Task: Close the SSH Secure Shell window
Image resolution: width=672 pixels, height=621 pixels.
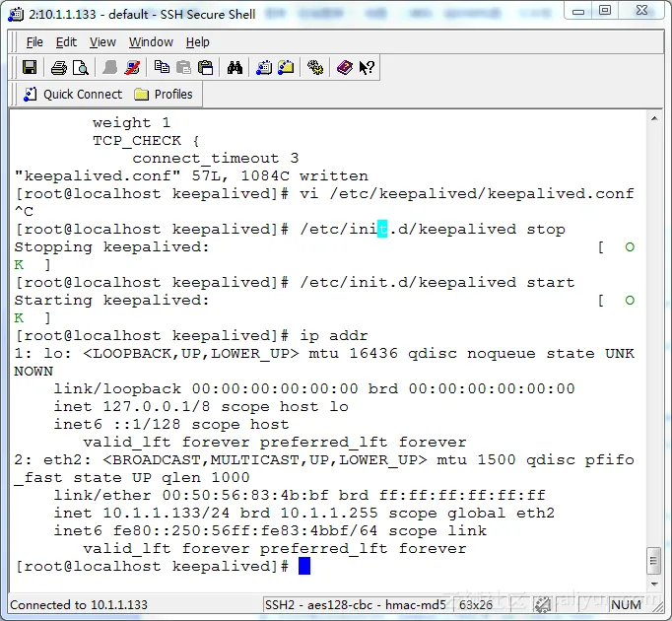Action: pyautogui.click(x=641, y=11)
